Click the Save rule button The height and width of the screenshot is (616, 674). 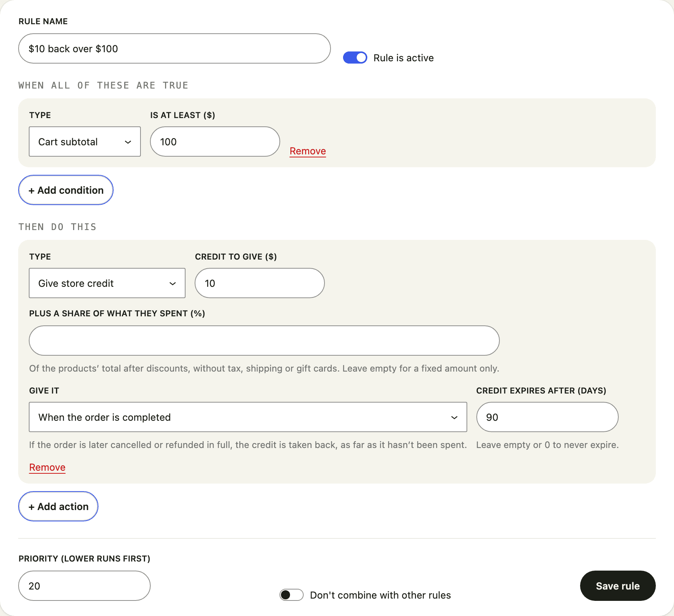pyautogui.click(x=618, y=586)
